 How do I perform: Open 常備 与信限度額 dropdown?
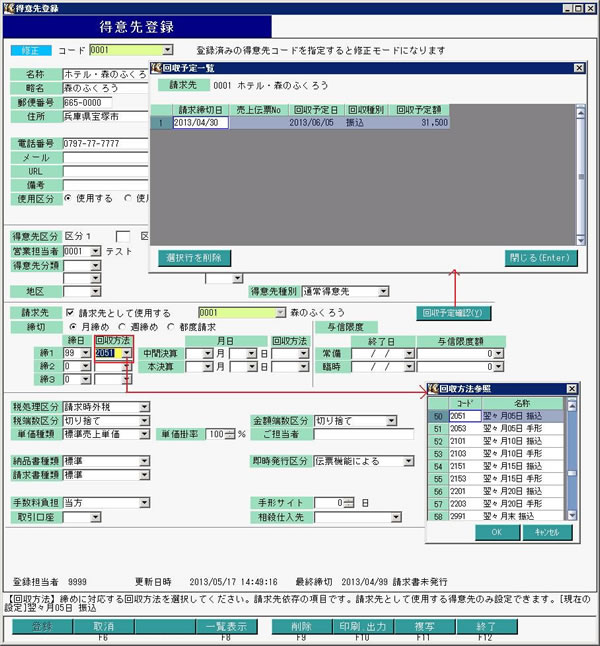click(x=499, y=353)
